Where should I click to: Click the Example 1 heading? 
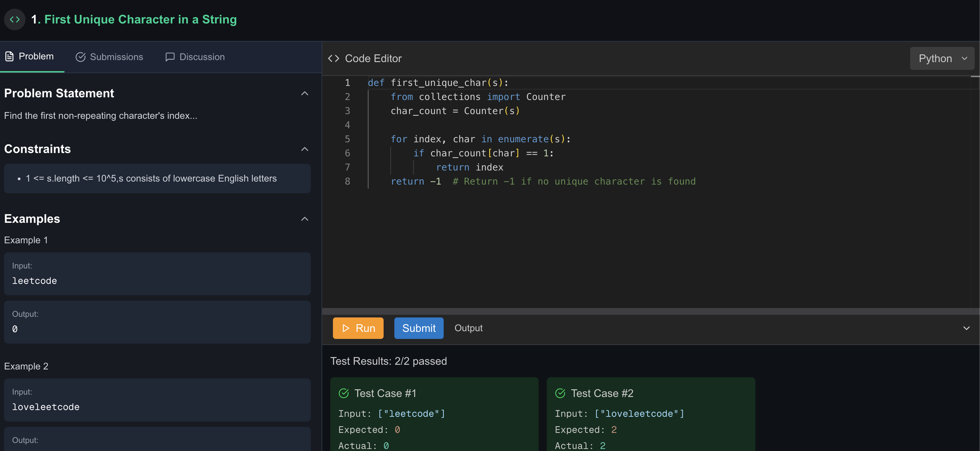26,240
